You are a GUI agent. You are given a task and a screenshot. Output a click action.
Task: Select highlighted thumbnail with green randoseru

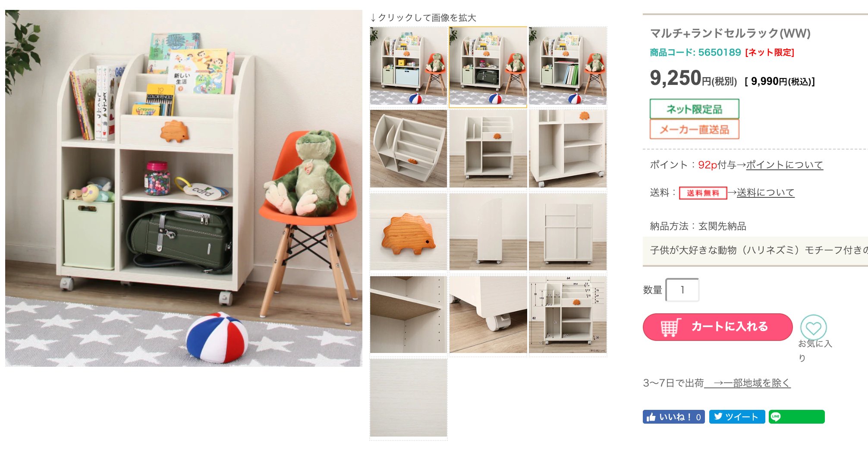pyautogui.click(x=488, y=67)
